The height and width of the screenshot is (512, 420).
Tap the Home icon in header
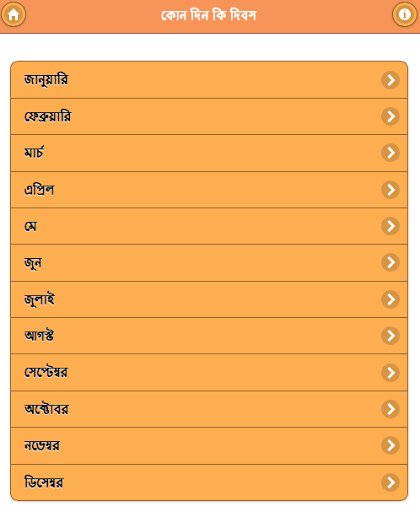pos(13,14)
